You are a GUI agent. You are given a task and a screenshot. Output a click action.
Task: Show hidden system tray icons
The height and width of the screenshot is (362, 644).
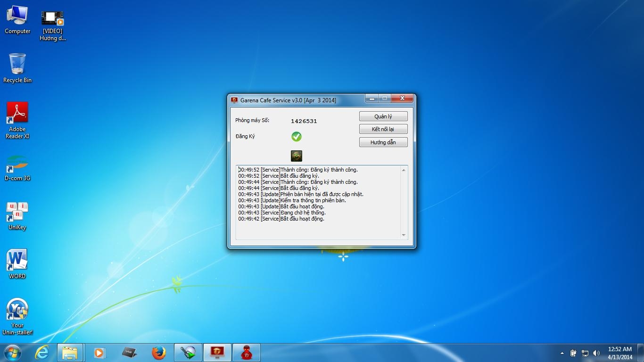(x=562, y=353)
